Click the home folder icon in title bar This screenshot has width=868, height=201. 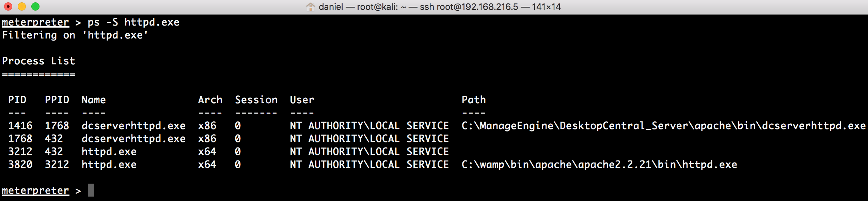pyautogui.click(x=311, y=7)
